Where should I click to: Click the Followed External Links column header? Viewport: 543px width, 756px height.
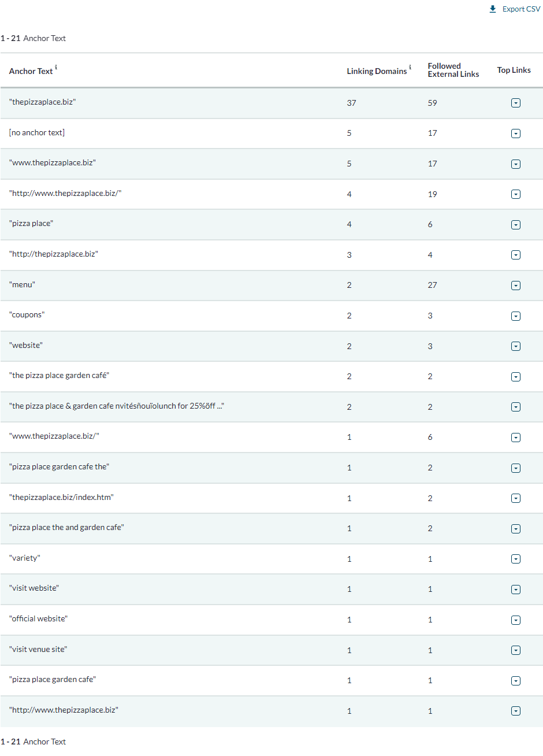click(x=453, y=71)
